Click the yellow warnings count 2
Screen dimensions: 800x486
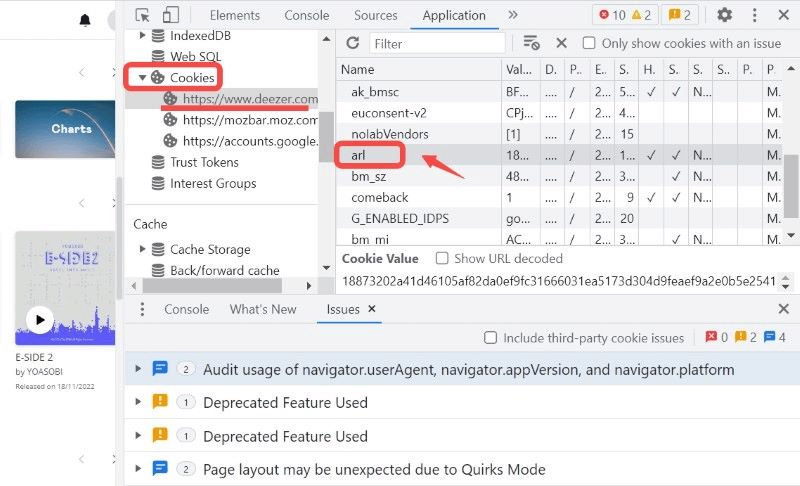(x=641, y=15)
